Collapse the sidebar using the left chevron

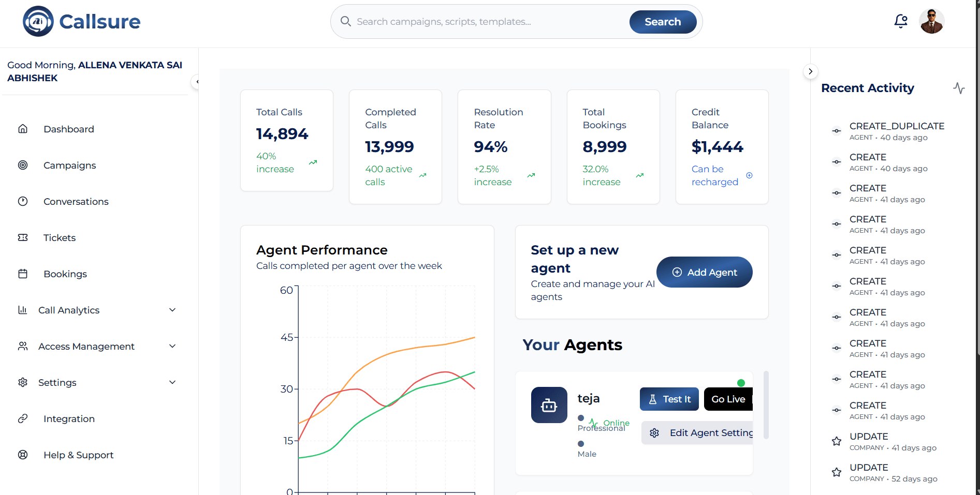(197, 82)
